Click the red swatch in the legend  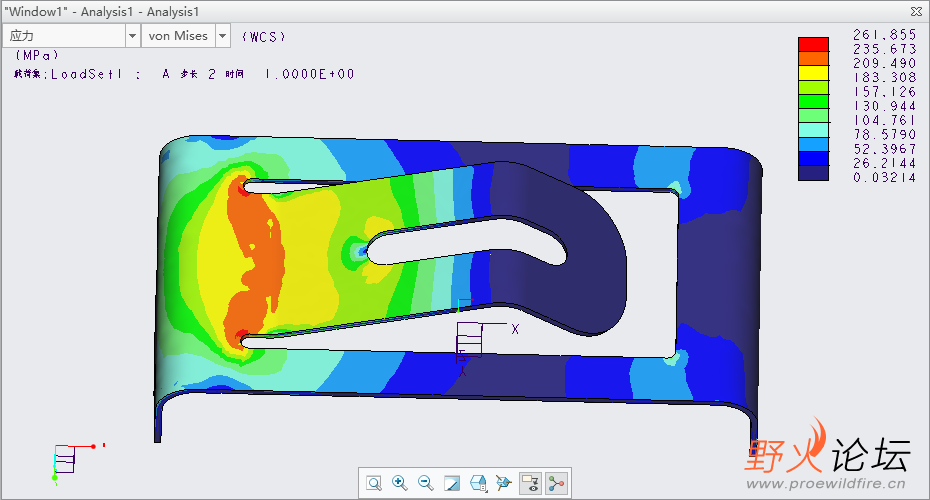click(813, 44)
